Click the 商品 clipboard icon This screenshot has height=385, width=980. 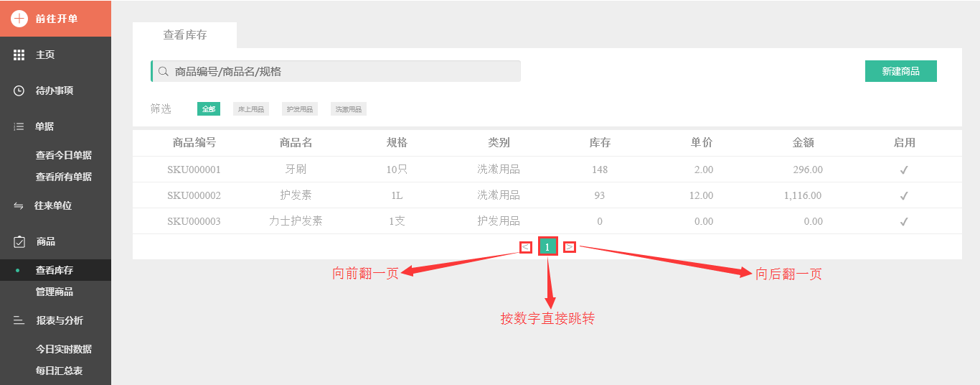coord(19,242)
